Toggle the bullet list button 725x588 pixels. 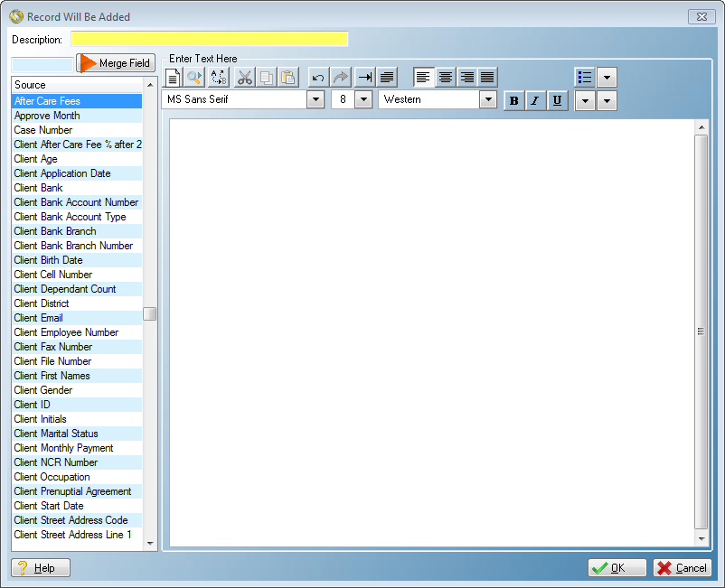tap(585, 78)
